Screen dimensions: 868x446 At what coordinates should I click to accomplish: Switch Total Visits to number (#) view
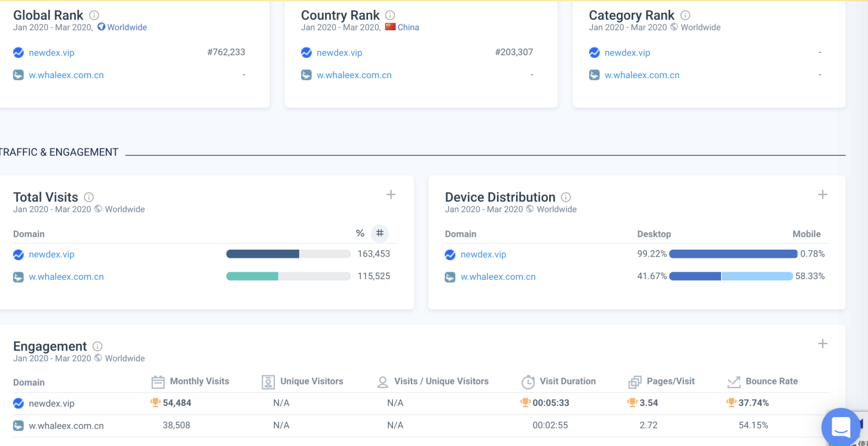point(380,233)
